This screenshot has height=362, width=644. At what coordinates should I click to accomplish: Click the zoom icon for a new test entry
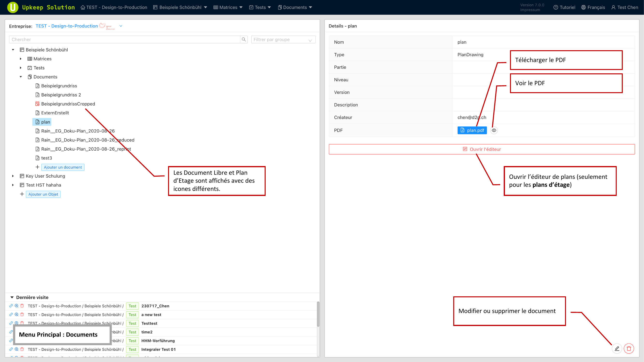tap(16, 314)
